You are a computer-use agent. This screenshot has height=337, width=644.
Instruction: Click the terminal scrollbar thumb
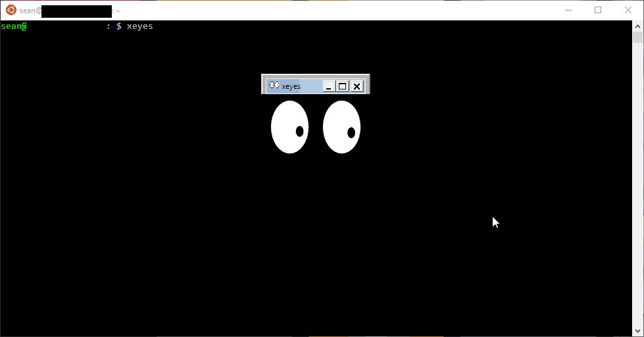point(637,37)
